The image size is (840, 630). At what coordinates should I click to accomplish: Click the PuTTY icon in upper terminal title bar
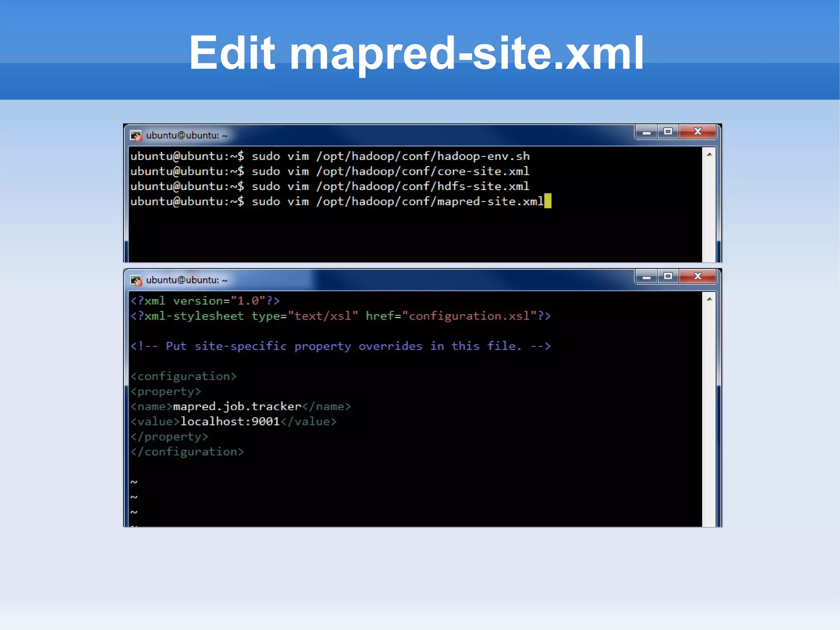[136, 135]
